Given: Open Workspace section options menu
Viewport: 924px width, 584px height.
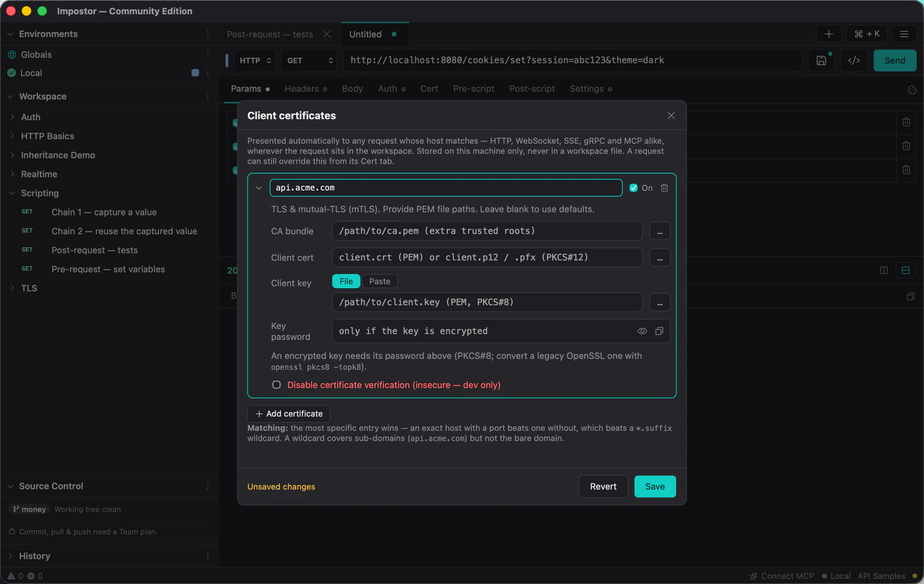Looking at the screenshot, I should [208, 96].
